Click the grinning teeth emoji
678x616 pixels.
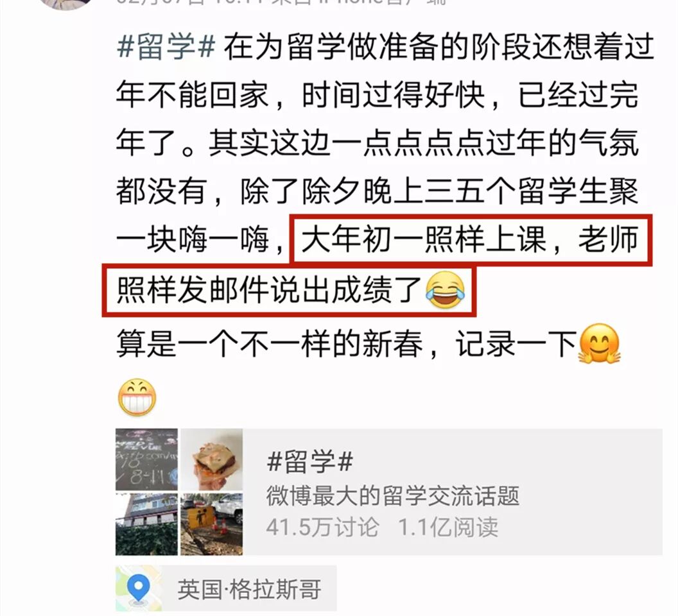tap(137, 397)
